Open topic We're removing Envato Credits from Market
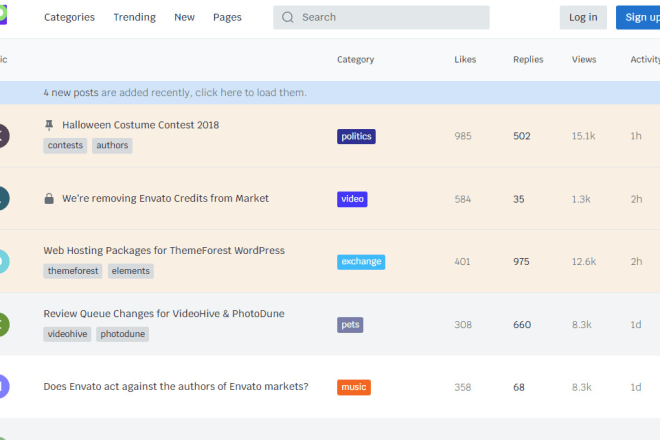Image resolution: width=660 pixels, height=440 pixels. coord(165,198)
